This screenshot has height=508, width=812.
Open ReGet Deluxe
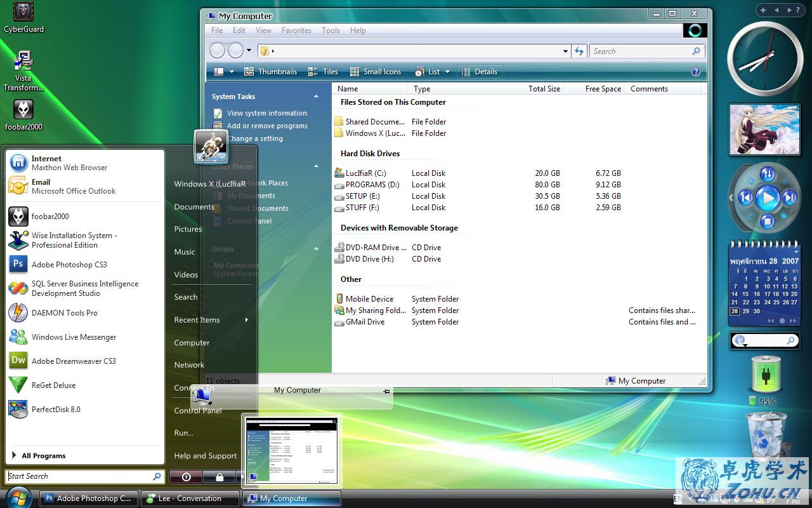[x=84, y=385]
